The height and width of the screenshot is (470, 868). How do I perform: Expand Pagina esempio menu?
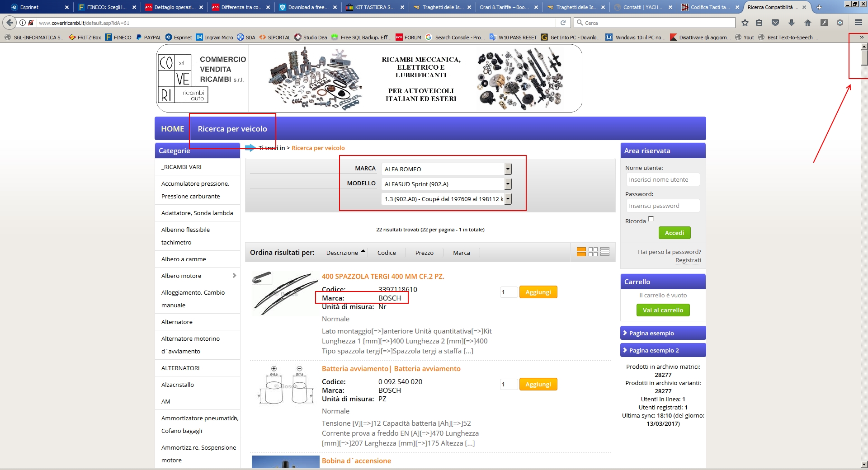663,333
